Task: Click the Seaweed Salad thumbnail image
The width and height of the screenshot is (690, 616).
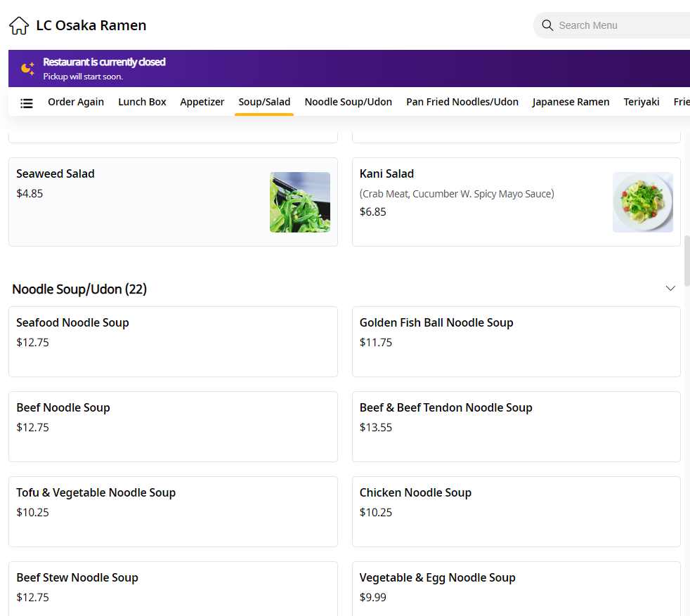Action: point(300,202)
